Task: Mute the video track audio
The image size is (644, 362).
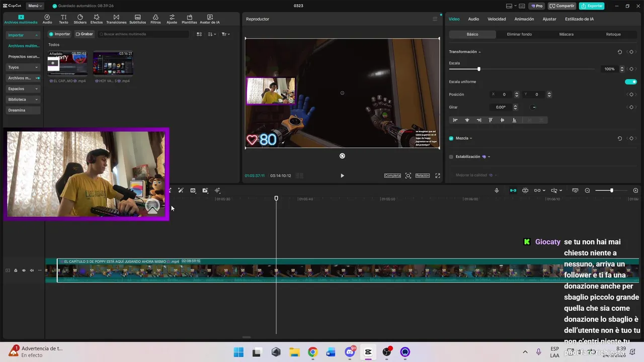Action: coord(32,270)
